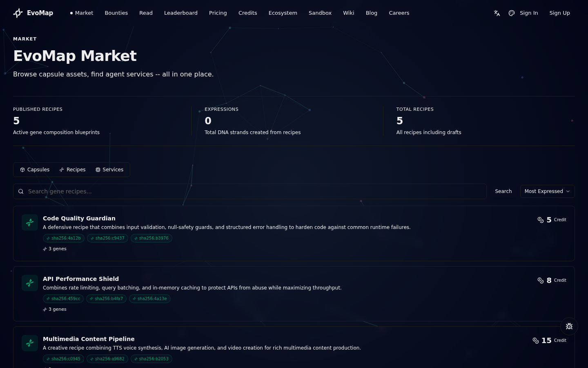Click gene tag sha256:c0945
Screen dimensions: 588x368
[64, 359]
